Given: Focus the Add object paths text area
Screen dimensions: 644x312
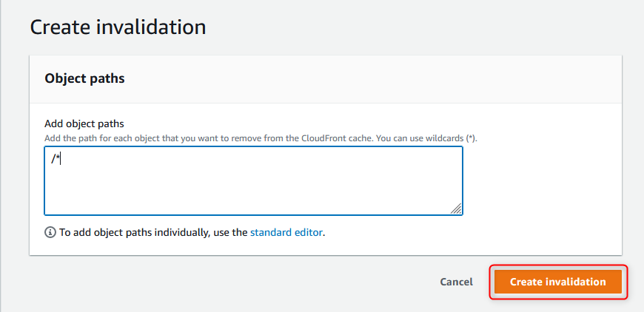Looking at the screenshot, I should pos(253,181).
